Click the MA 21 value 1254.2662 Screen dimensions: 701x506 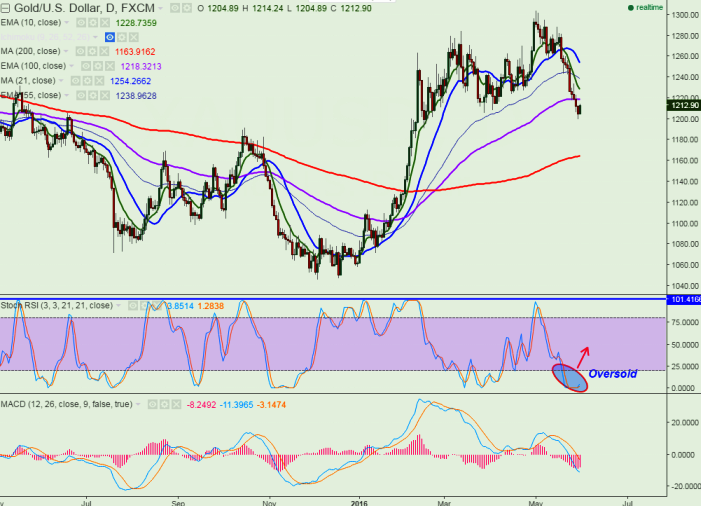131,81
